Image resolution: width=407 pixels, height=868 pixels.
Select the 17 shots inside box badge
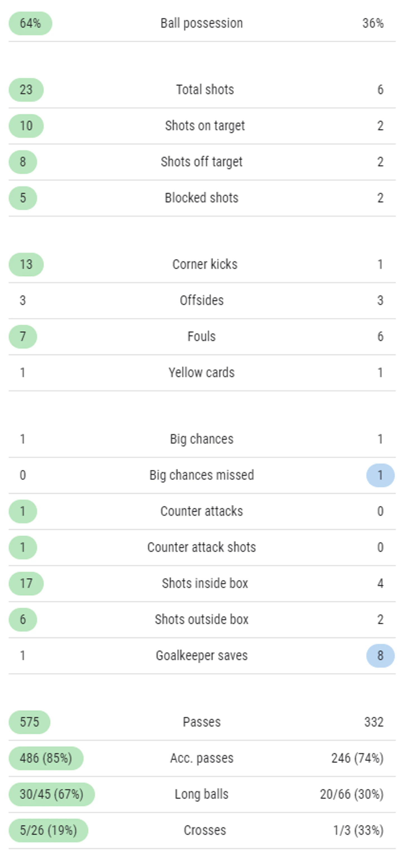[x=26, y=583]
